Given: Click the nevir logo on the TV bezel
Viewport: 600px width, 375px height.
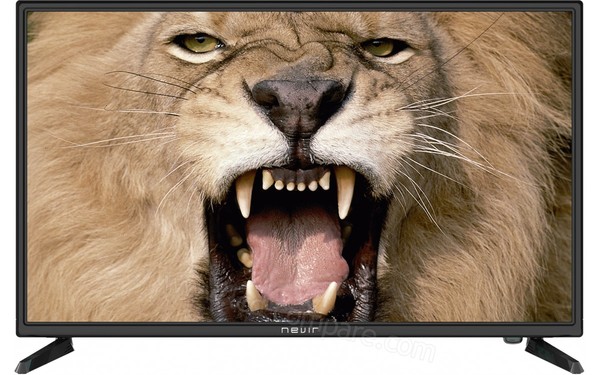Looking at the screenshot, I should 300,330.
